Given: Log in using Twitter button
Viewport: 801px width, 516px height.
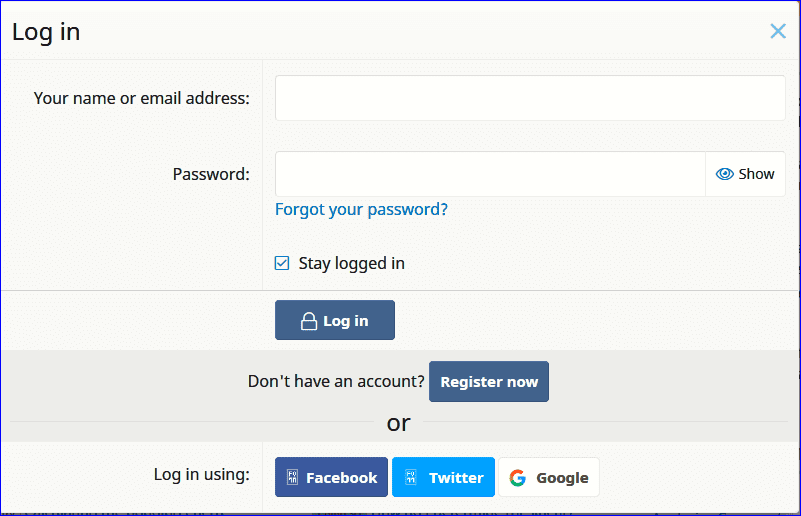Looking at the screenshot, I should 443,477.
